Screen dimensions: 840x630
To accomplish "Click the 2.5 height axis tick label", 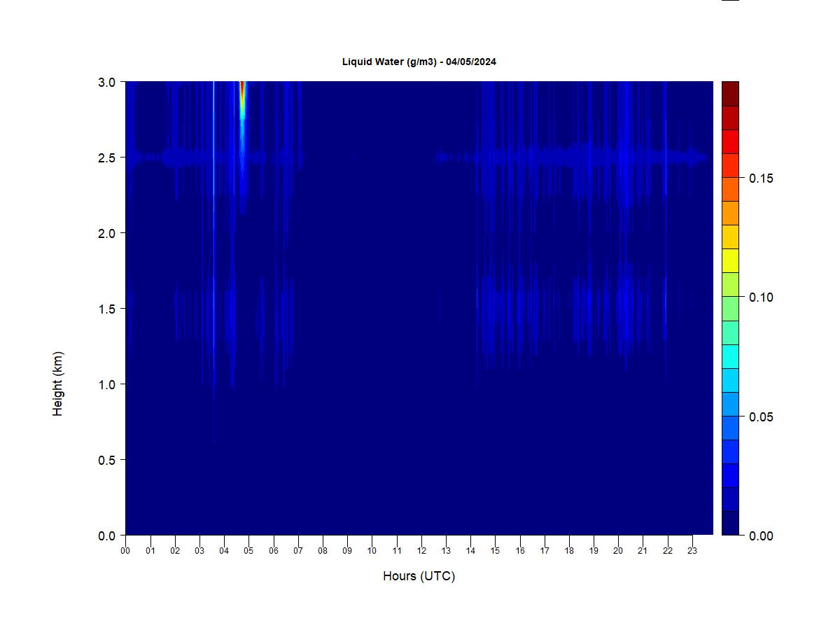I will click(107, 157).
